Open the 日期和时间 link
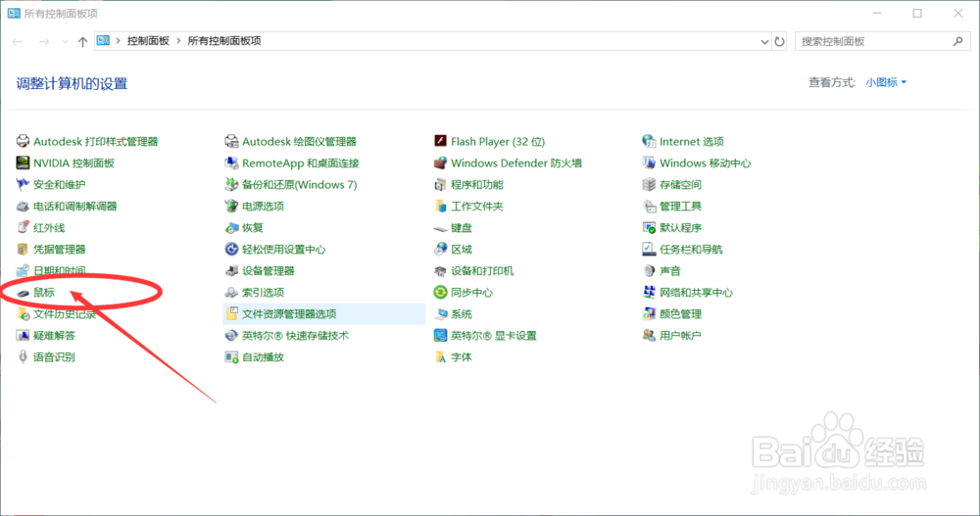 click(60, 270)
